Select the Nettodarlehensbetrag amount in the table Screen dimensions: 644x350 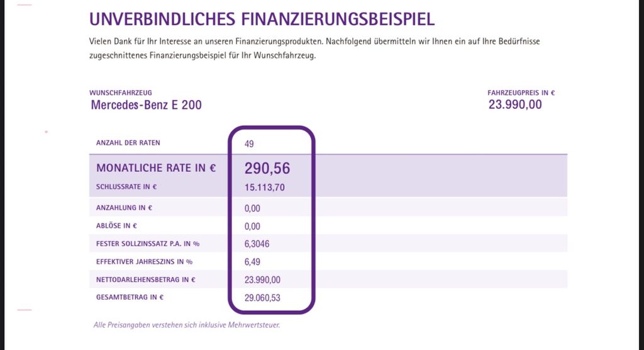pyautogui.click(x=262, y=279)
